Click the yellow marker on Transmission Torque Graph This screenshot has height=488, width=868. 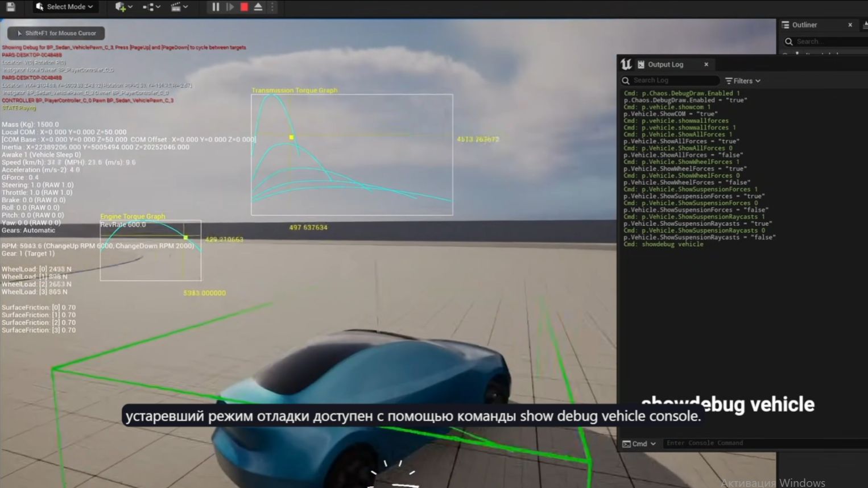pyautogui.click(x=291, y=137)
